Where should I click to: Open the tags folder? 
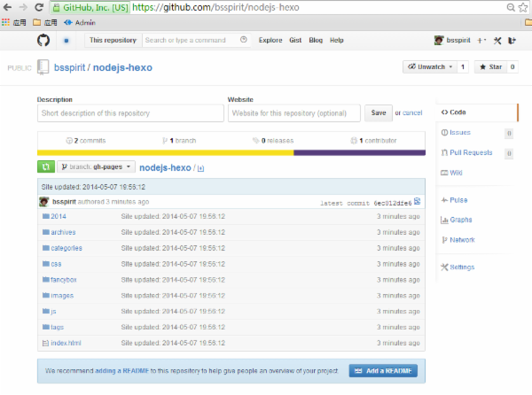pyautogui.click(x=57, y=327)
